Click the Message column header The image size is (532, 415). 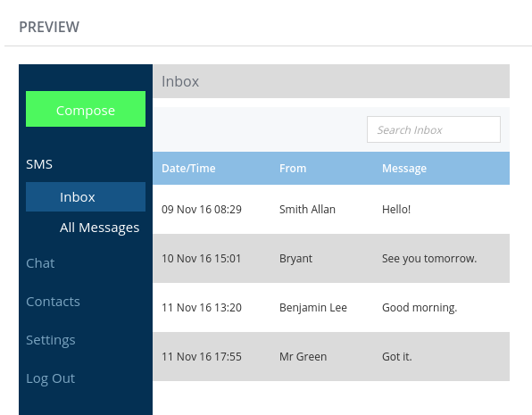pos(404,169)
